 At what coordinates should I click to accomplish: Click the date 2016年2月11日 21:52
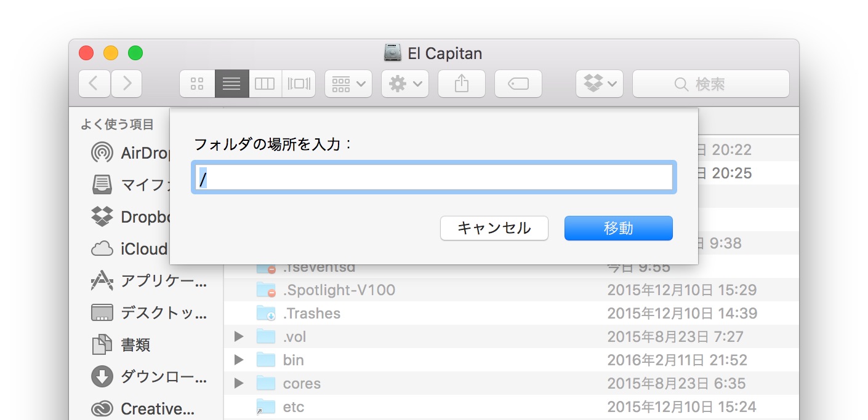coord(677,360)
